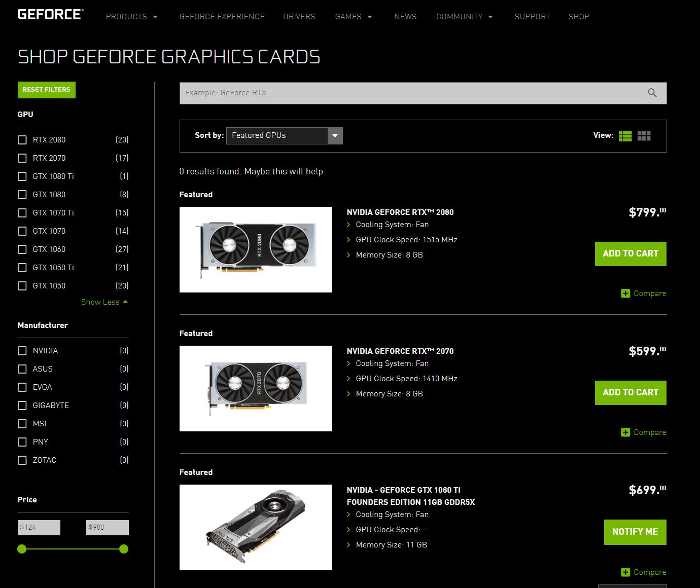Add the RTX 2070 to cart
The height and width of the screenshot is (588, 700).
coord(631,393)
